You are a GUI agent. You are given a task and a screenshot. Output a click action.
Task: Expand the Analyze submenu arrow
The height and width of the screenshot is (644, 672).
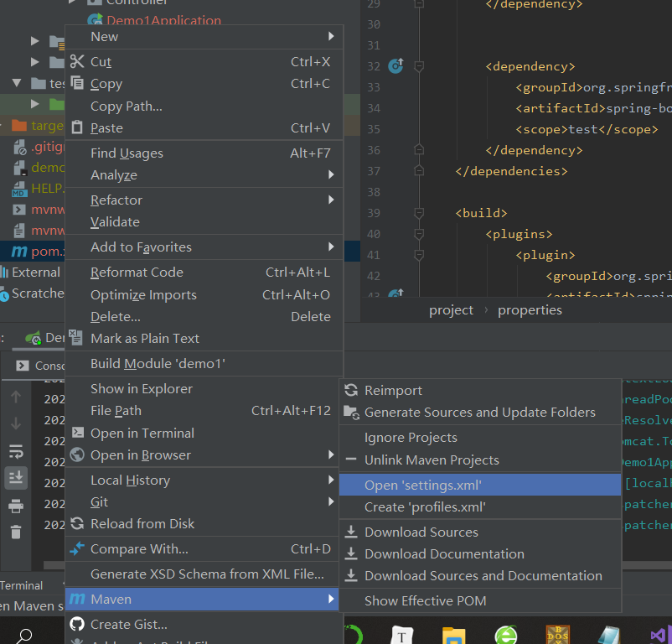(x=331, y=174)
